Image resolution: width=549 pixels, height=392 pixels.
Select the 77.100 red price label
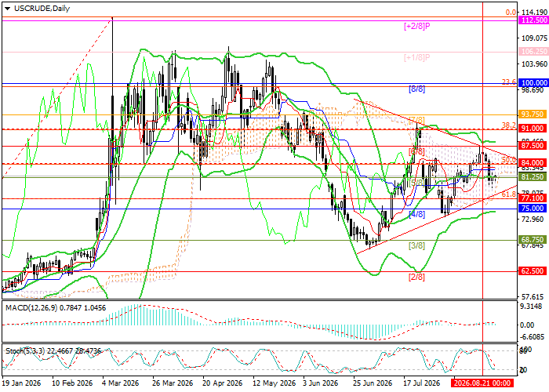click(x=533, y=198)
